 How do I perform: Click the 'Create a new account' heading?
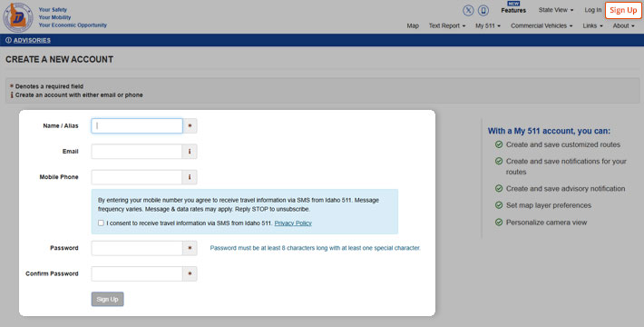click(x=59, y=59)
